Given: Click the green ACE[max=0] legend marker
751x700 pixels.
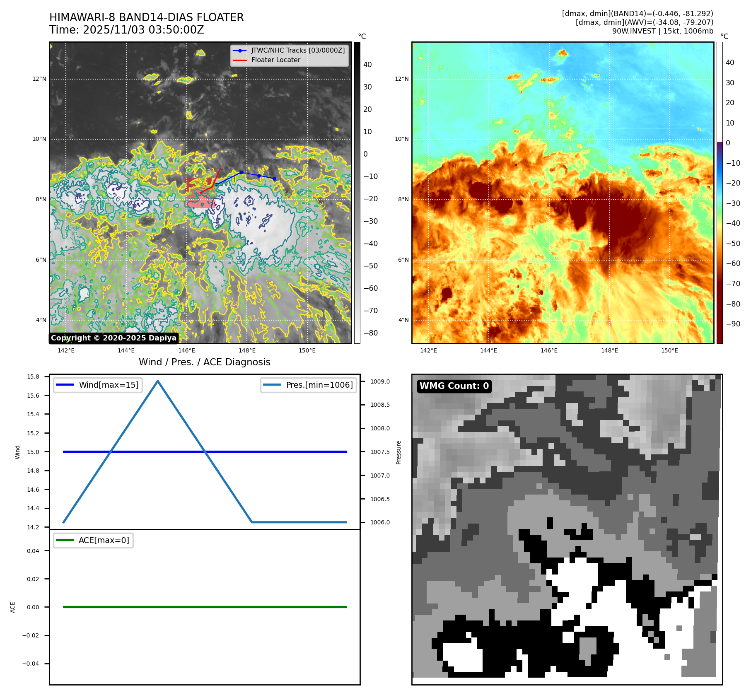Looking at the screenshot, I should (64, 540).
